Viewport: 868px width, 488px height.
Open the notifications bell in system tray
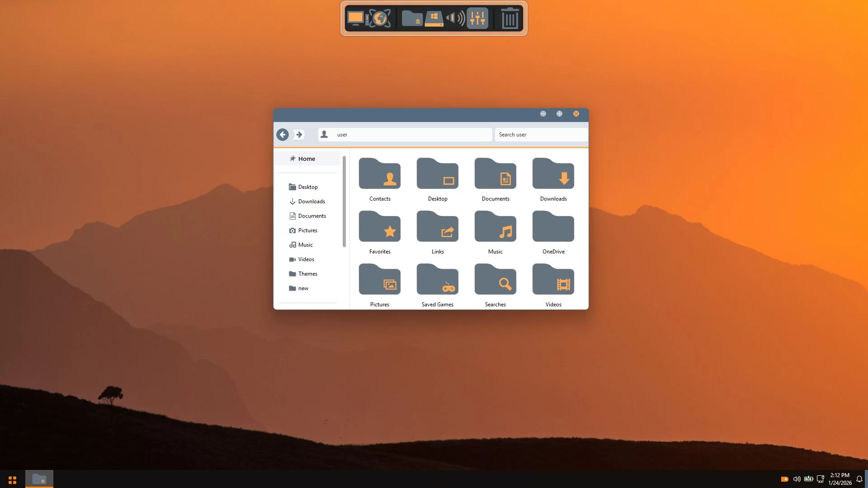(x=859, y=479)
